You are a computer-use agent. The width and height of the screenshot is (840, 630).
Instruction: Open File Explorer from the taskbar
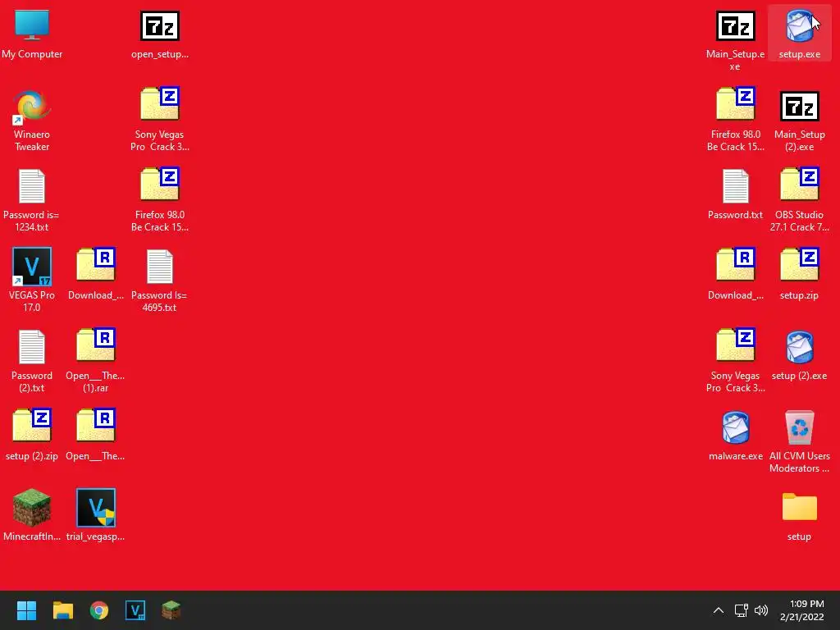point(62,610)
